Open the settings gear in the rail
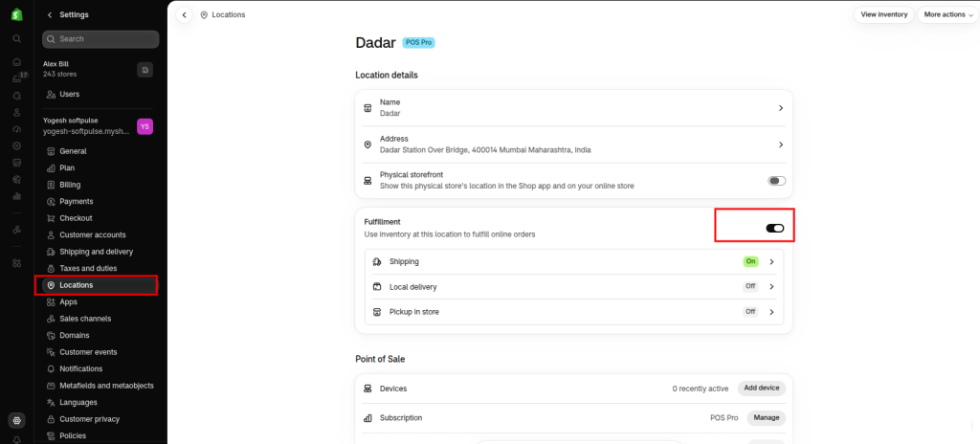 (17, 421)
